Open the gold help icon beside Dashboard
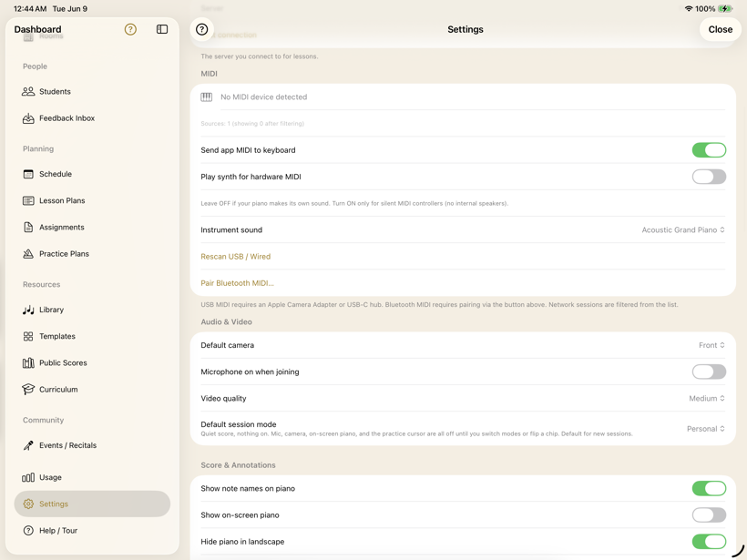This screenshot has width=747, height=560. pos(130,29)
